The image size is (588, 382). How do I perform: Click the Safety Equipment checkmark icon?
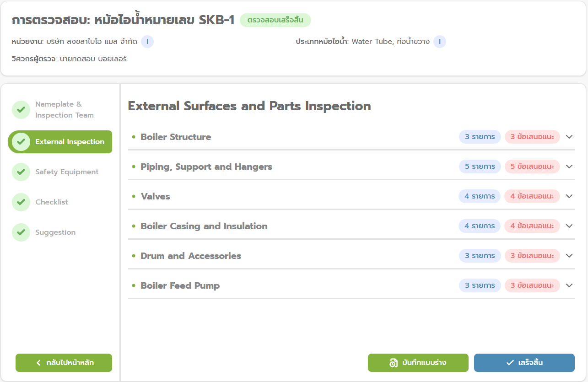click(x=21, y=172)
